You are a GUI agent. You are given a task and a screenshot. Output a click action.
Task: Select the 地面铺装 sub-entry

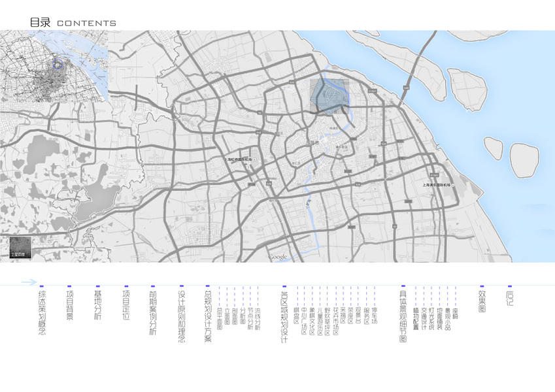[439, 319]
